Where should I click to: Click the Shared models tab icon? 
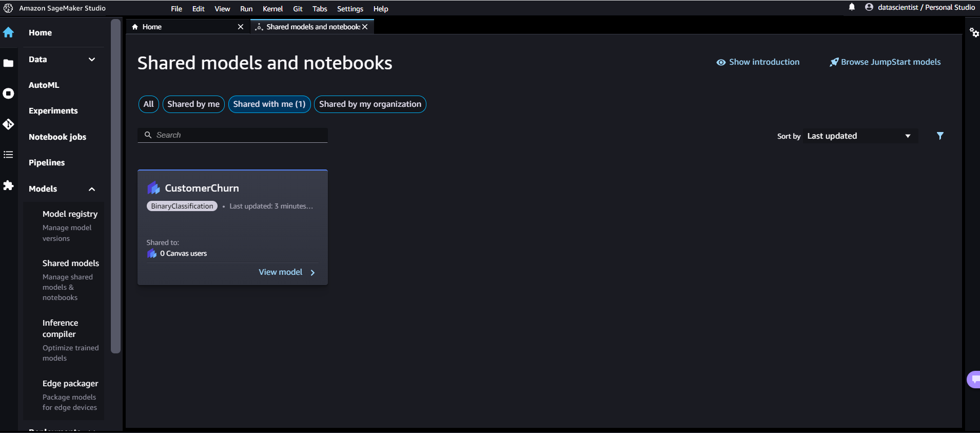click(x=259, y=27)
